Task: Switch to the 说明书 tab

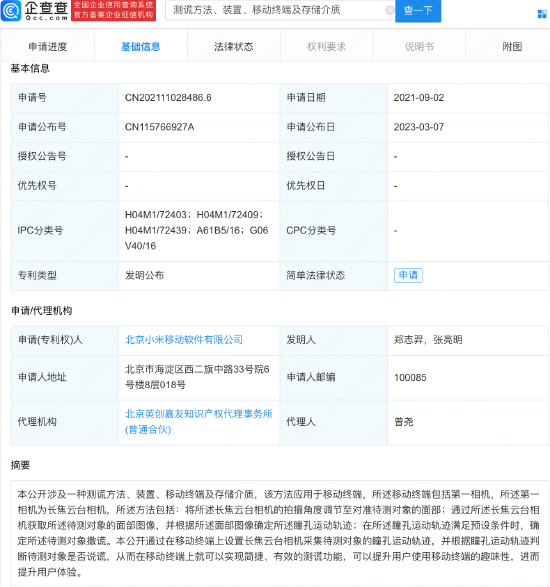Action: point(419,47)
